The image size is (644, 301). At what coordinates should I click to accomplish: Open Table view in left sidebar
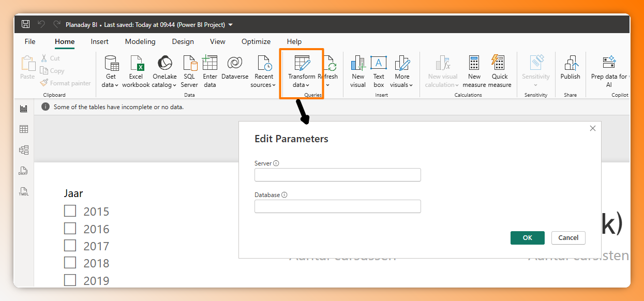[24, 129]
